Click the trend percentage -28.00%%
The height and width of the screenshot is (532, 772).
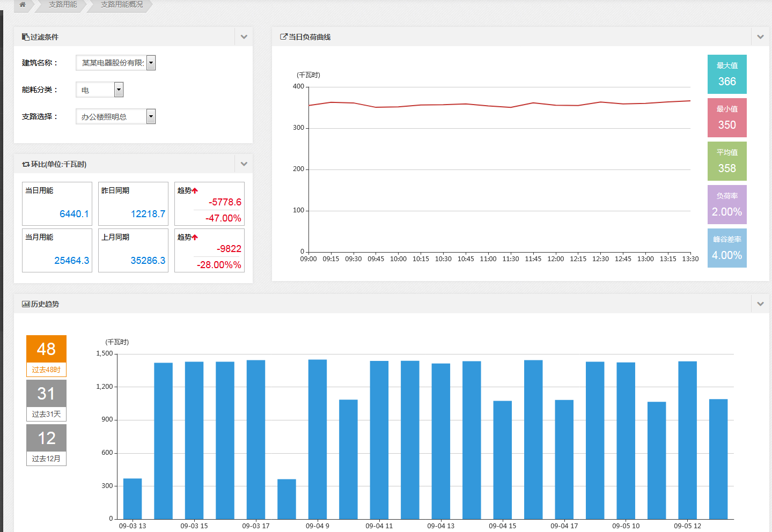coord(219,265)
